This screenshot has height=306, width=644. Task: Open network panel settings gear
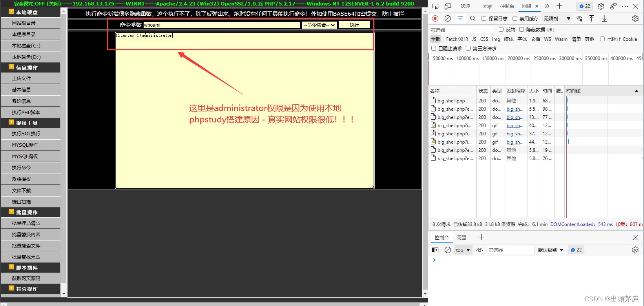(x=635, y=18)
